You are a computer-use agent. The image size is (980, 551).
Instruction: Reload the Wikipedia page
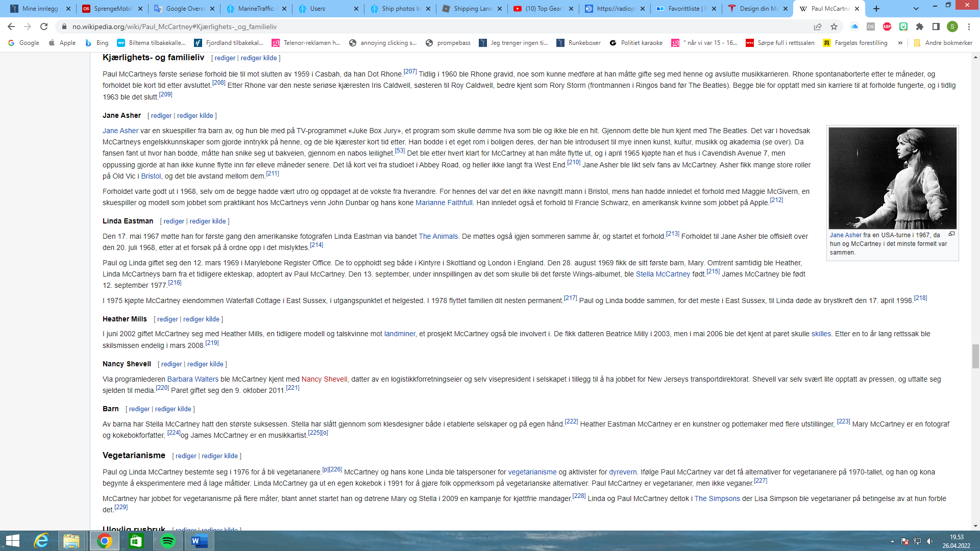pos(44,27)
